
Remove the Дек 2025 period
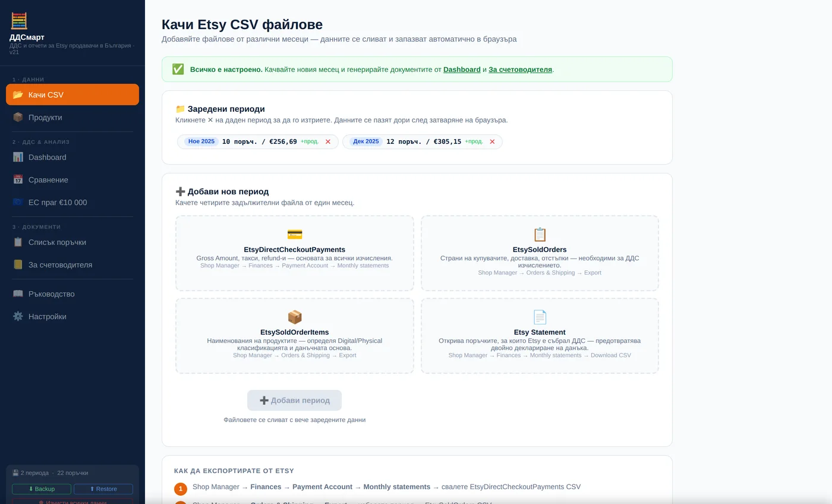point(492,141)
